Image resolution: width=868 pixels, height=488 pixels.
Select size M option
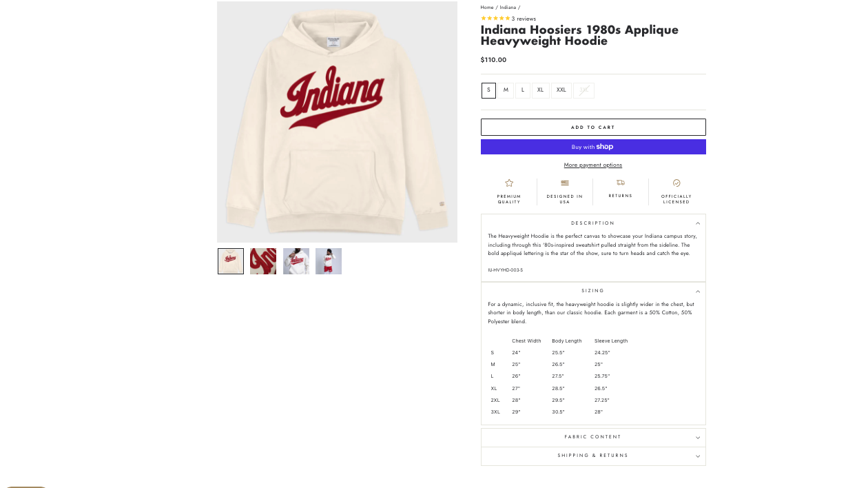[x=506, y=90]
